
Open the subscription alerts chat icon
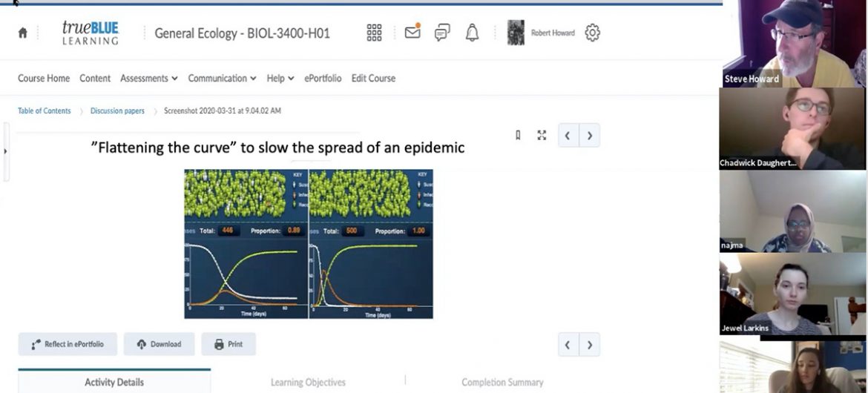click(x=442, y=33)
